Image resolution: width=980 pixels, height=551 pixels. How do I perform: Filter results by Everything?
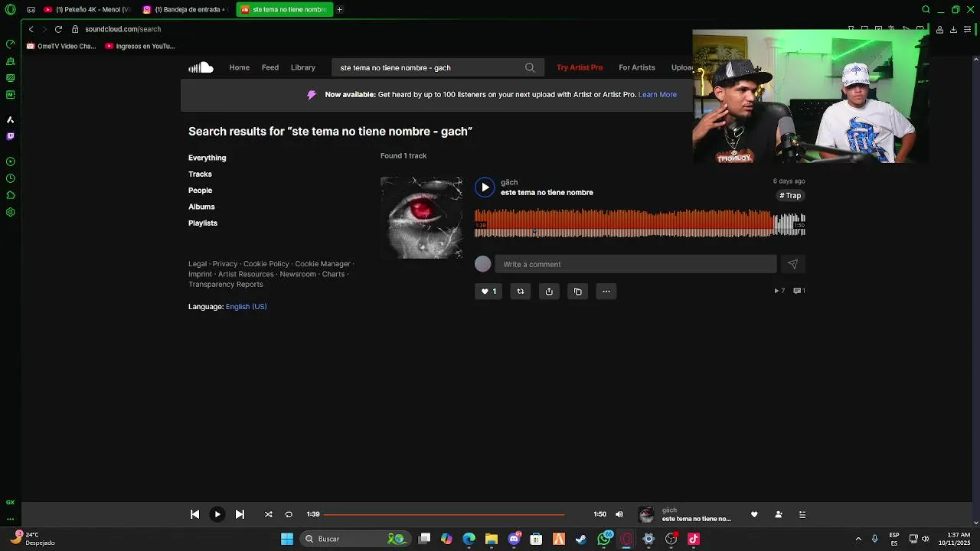207,158
